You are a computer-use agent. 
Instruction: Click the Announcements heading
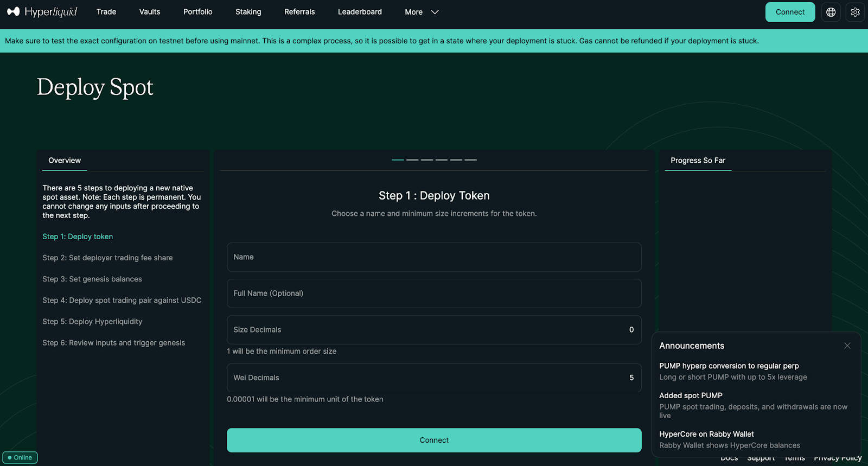[x=692, y=346]
